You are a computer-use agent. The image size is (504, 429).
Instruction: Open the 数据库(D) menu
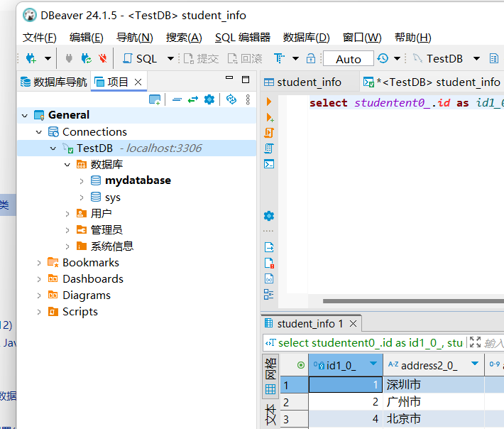coord(307,38)
